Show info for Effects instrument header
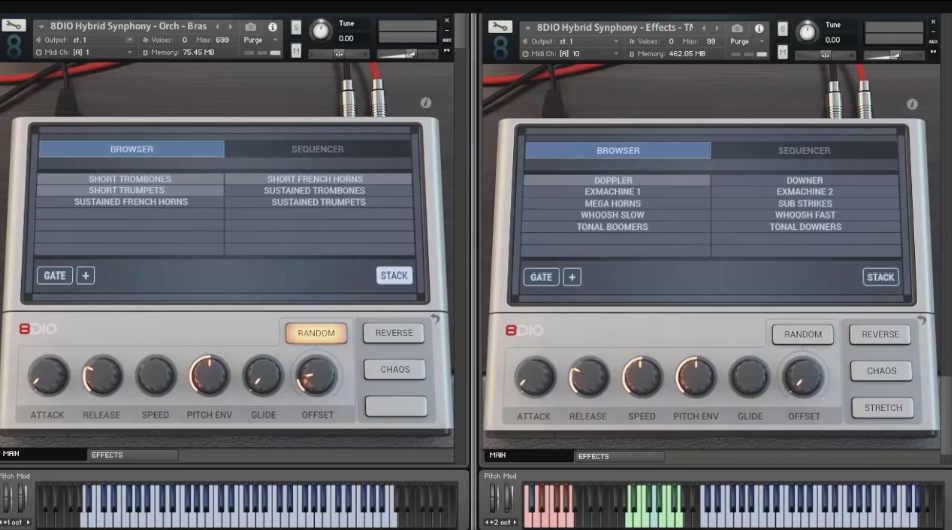Screen dimensions: 952x530 [x=759, y=29]
